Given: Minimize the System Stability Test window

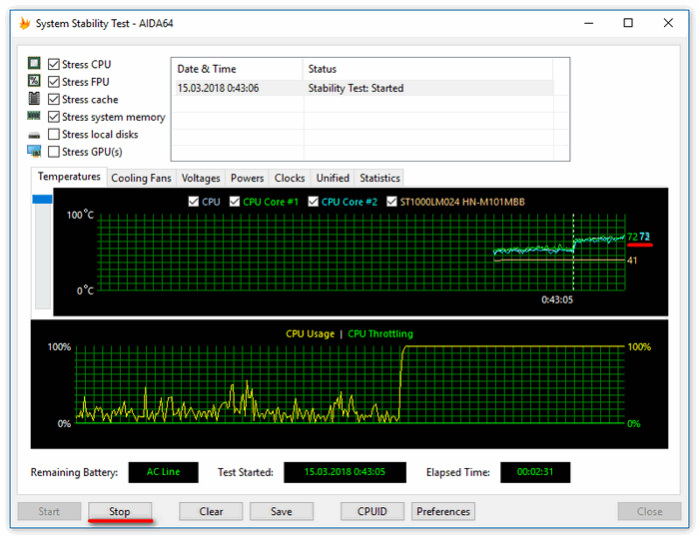Looking at the screenshot, I should pyautogui.click(x=589, y=23).
